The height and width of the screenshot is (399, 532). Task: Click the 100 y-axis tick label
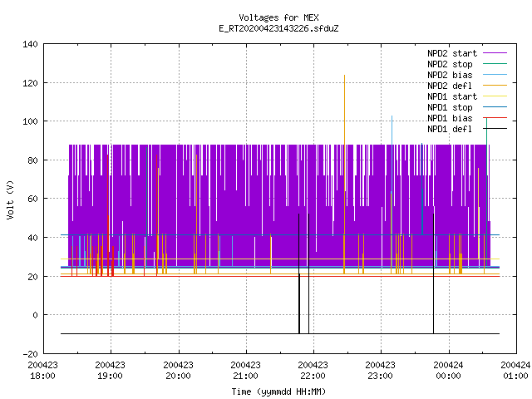coord(30,121)
